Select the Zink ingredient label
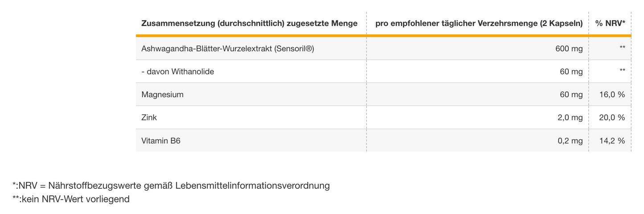 pos(149,118)
